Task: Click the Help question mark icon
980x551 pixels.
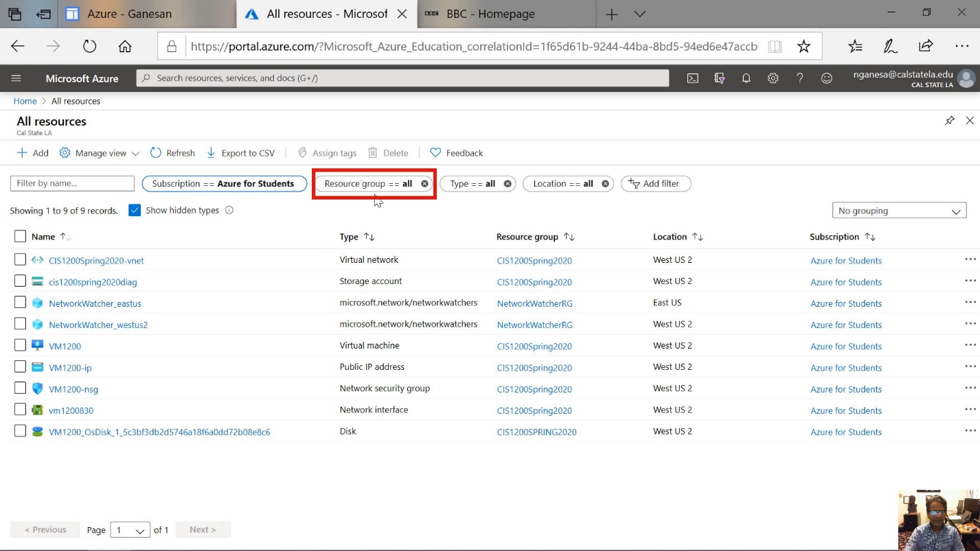Action: point(799,78)
